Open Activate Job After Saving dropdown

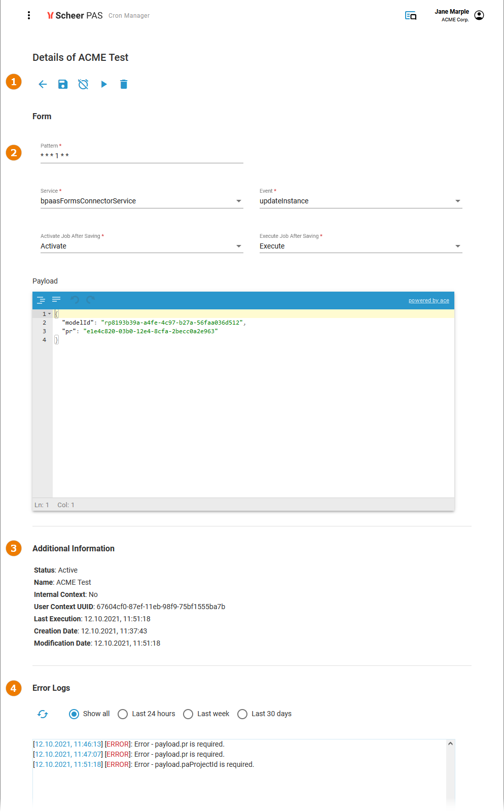(142, 246)
